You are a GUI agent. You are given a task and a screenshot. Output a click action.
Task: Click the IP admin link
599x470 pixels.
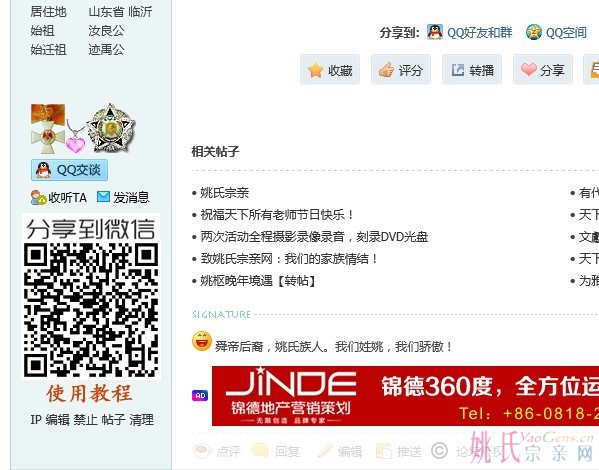[x=36, y=420]
